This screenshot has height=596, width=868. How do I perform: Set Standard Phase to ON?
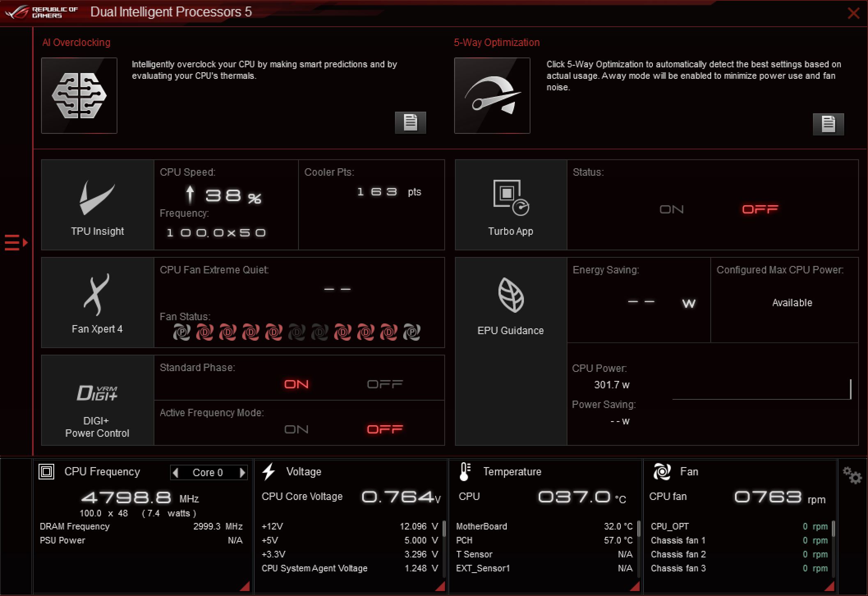click(x=296, y=384)
